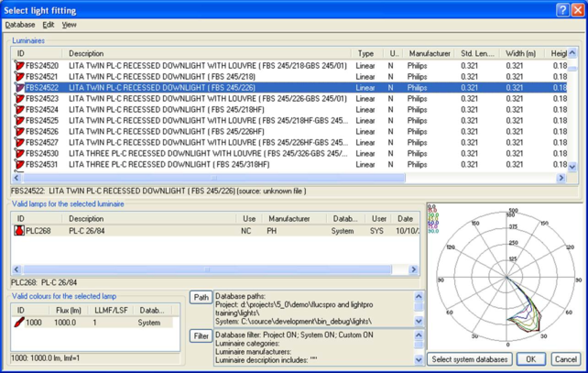Click the luminaire icon for FBS24531
The height and width of the screenshot is (373, 588).
[x=19, y=165]
